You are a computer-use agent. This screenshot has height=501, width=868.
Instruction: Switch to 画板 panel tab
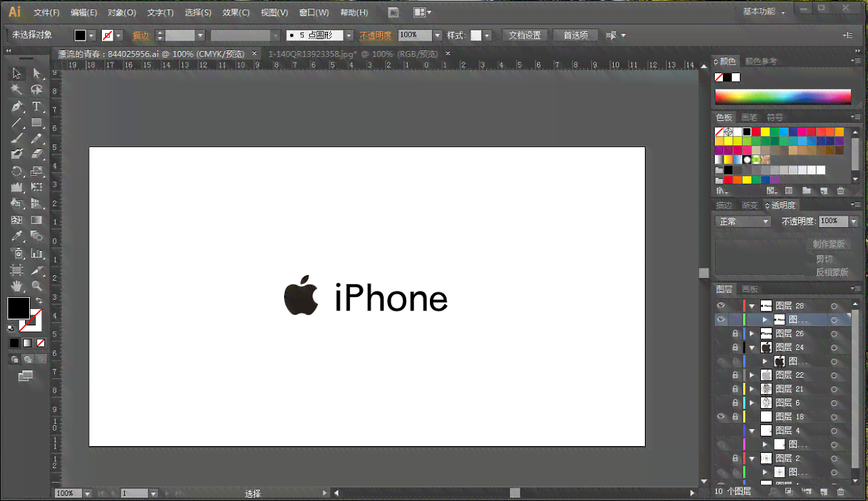750,289
